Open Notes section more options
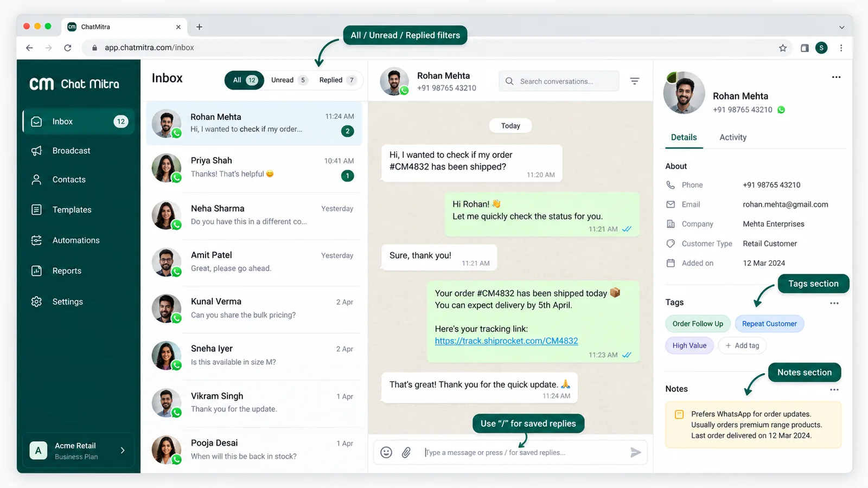 834,389
